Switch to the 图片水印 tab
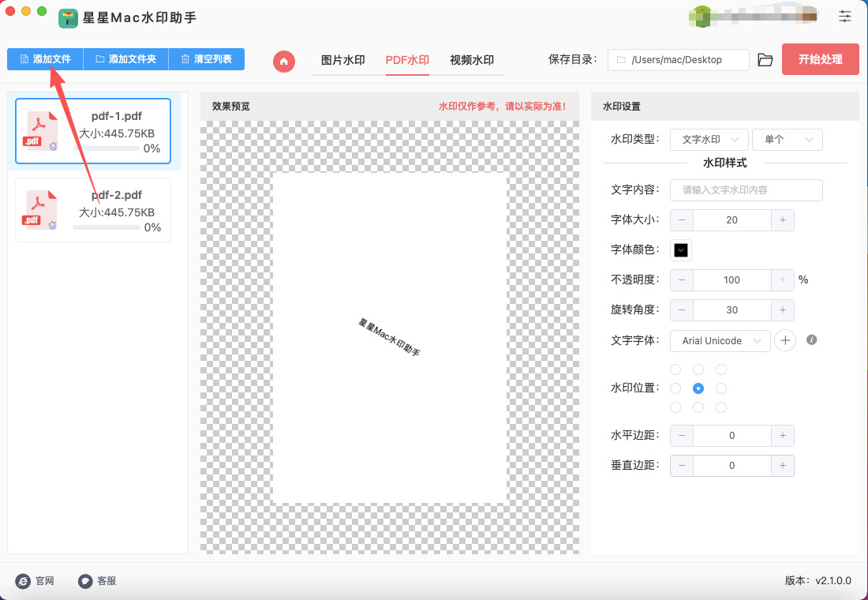The height and width of the screenshot is (600, 868). pos(342,60)
